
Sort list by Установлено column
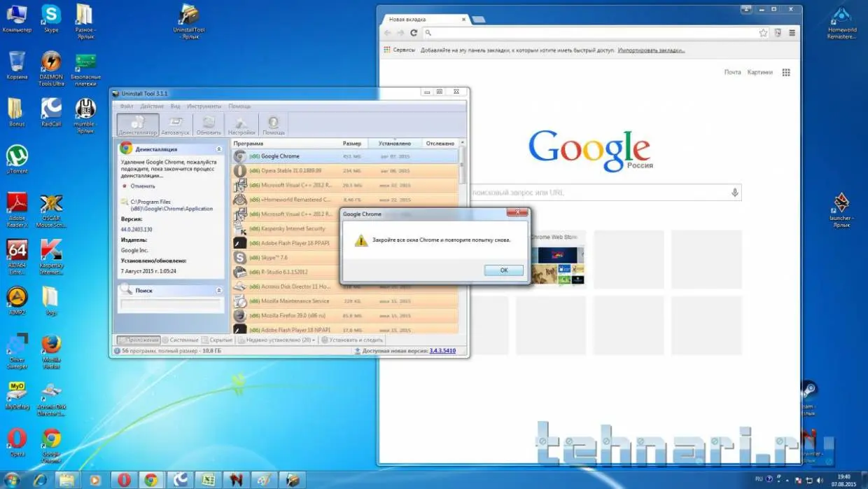tap(395, 143)
